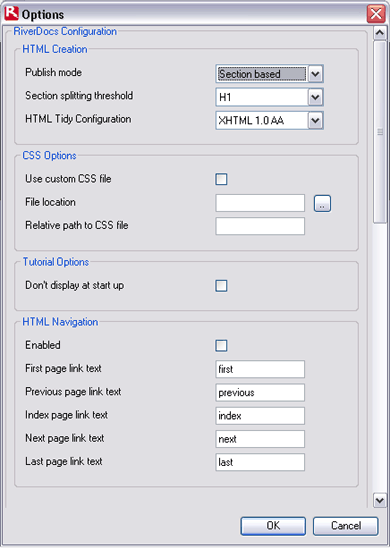This screenshot has width=390, height=549.
Task: Click the Section splitting threshold label
Action: point(79,96)
